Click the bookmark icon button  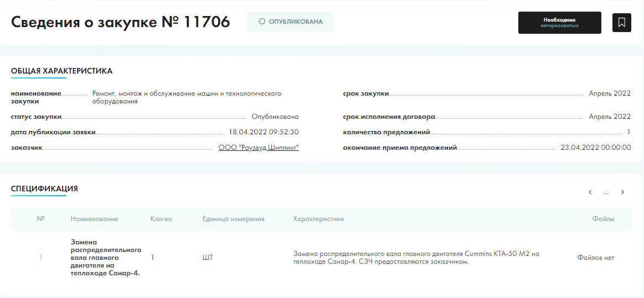point(621,22)
